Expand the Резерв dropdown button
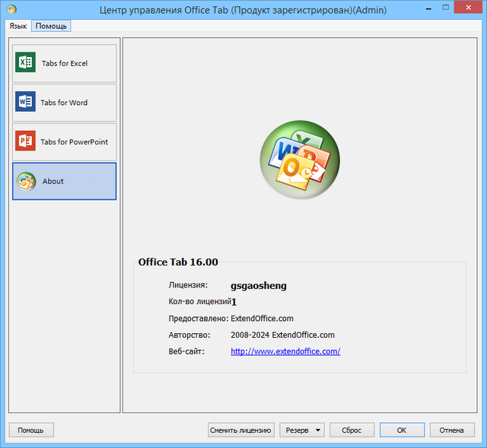 (x=301, y=430)
